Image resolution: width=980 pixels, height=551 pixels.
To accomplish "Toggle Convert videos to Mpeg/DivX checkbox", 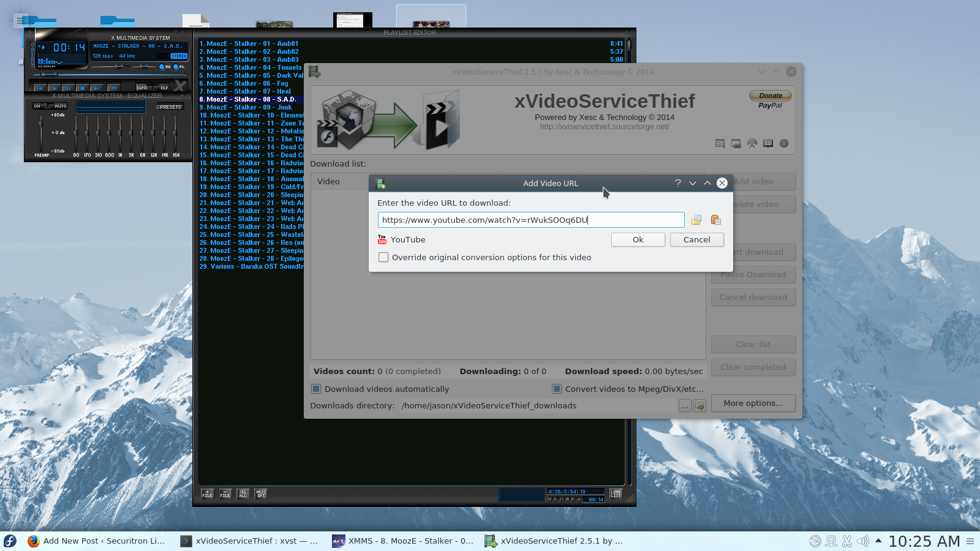I will click(557, 389).
